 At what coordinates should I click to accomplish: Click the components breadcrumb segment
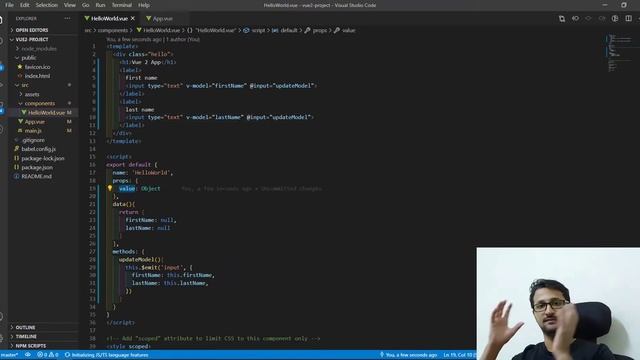113,31
